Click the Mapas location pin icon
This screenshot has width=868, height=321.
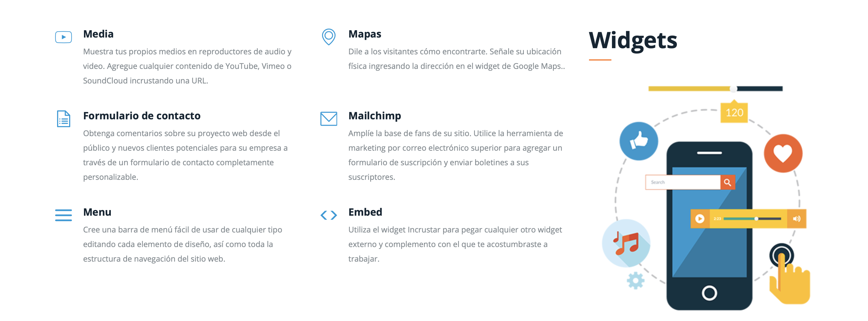[x=329, y=36]
